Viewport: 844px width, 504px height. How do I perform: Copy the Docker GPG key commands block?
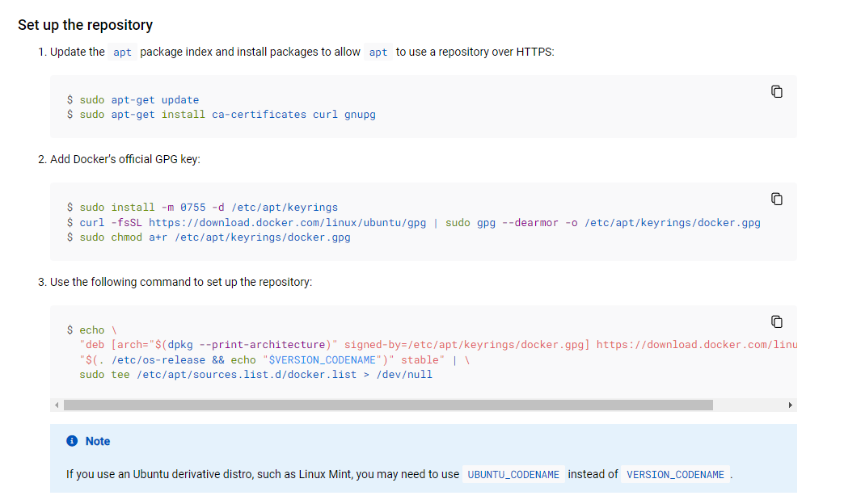(x=776, y=199)
